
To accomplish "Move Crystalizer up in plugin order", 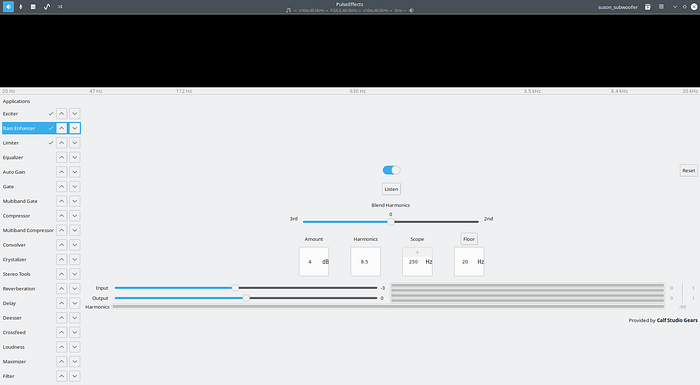I will coord(62,259).
